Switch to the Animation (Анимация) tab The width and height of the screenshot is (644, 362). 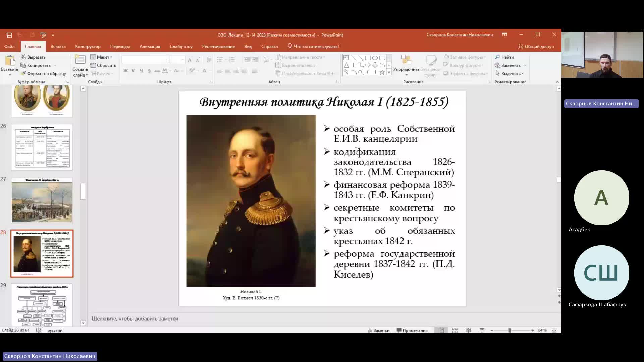(x=150, y=46)
